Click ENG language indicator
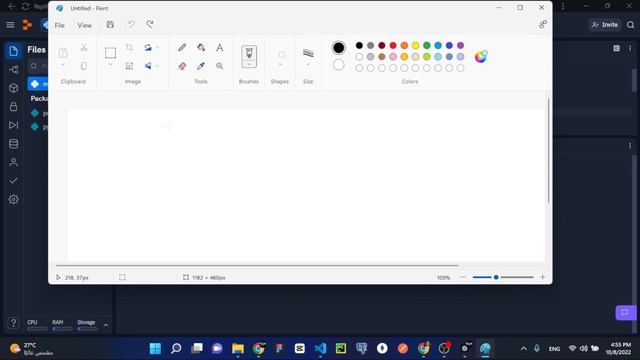The height and width of the screenshot is (360, 640). pos(554,349)
